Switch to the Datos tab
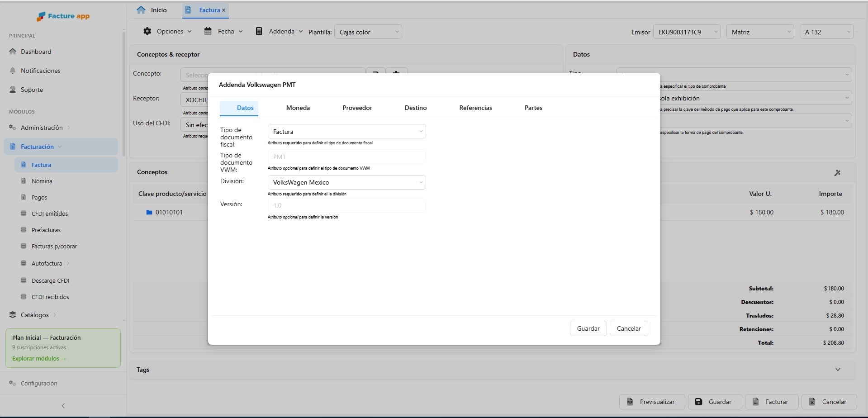 click(239, 108)
